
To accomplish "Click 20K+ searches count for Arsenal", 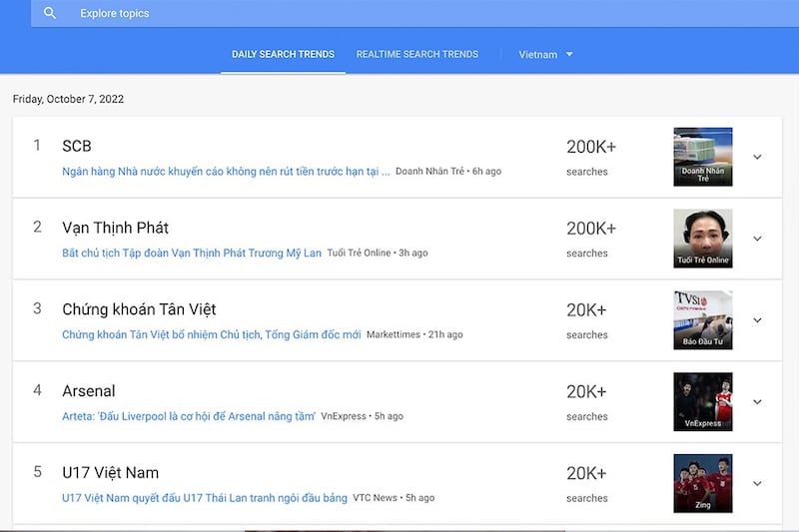I will click(x=587, y=402).
